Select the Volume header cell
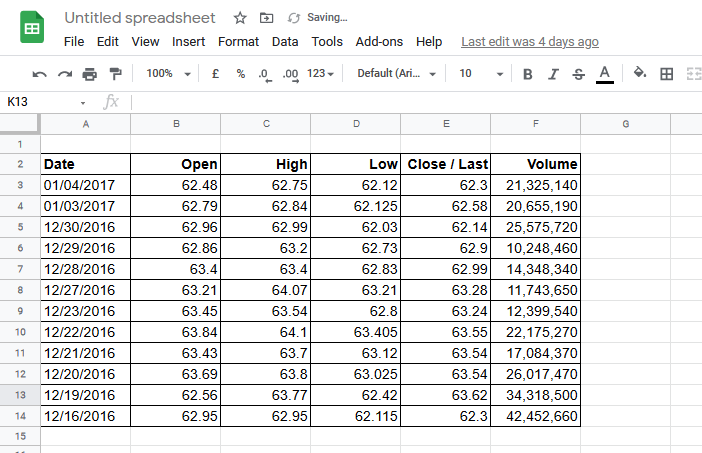This screenshot has width=702, height=453. point(535,164)
